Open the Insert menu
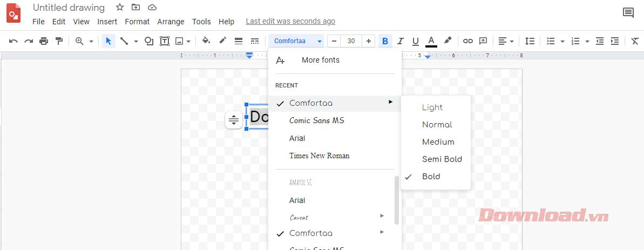The height and width of the screenshot is (250, 644). (107, 22)
